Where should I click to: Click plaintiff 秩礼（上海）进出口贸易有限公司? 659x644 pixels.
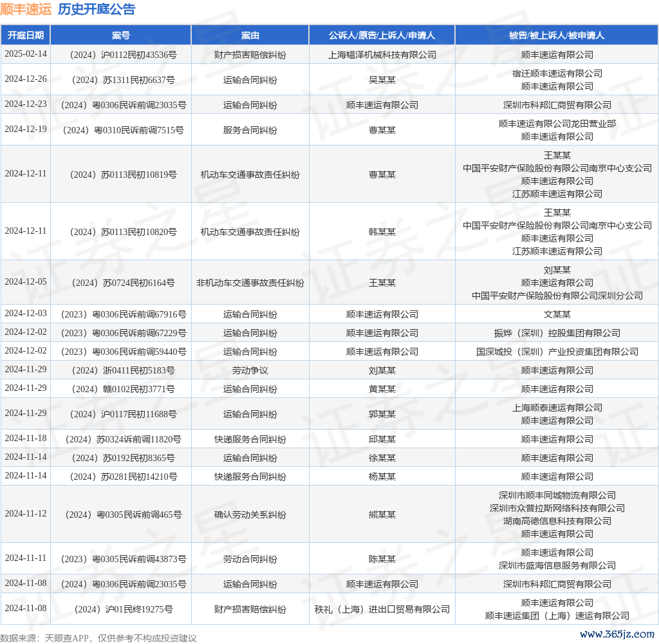(382, 609)
